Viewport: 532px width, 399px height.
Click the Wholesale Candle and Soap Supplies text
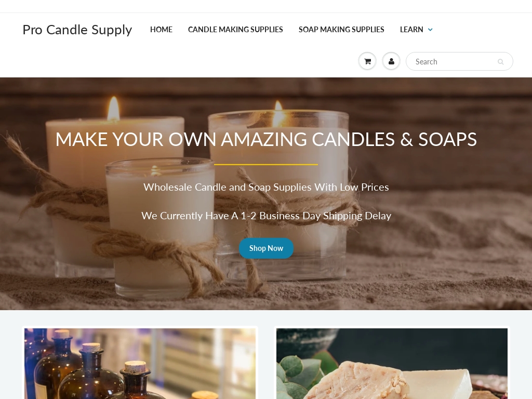[266, 187]
